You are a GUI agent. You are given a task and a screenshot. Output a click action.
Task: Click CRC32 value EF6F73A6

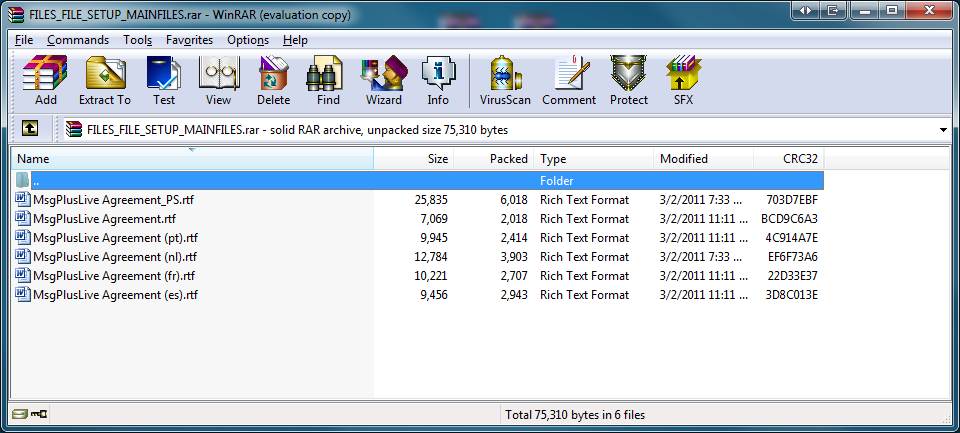(x=793, y=257)
